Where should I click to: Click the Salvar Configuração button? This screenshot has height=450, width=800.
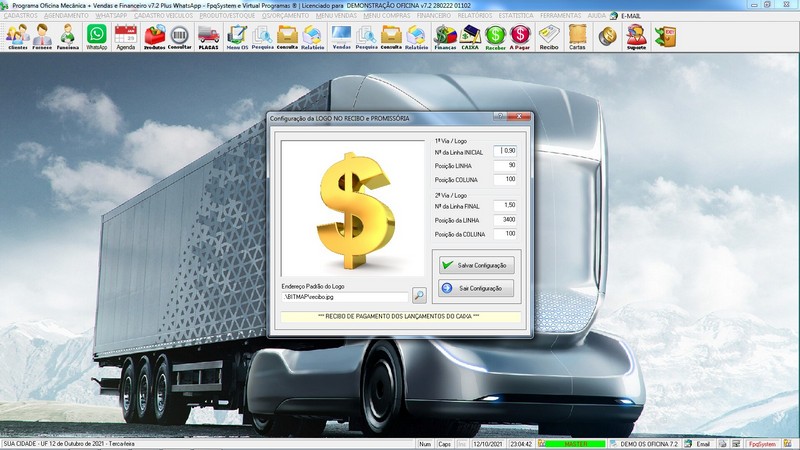point(476,265)
